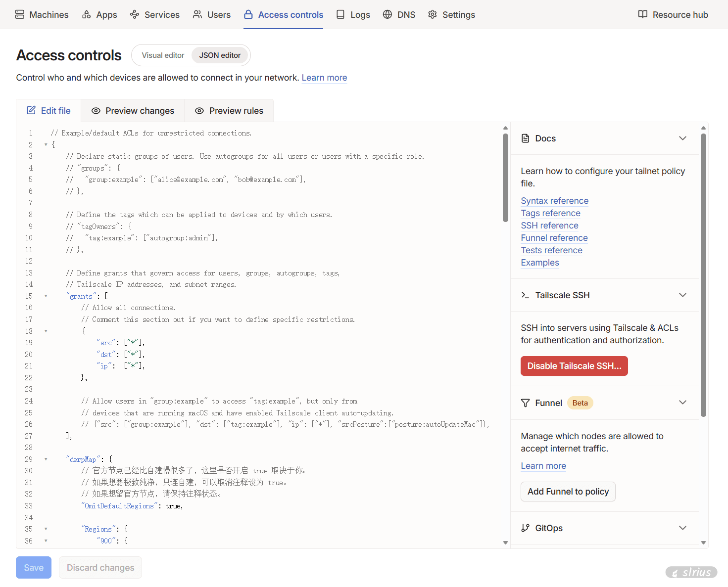Click the Docs document icon
This screenshot has height=587, width=728.
point(526,138)
